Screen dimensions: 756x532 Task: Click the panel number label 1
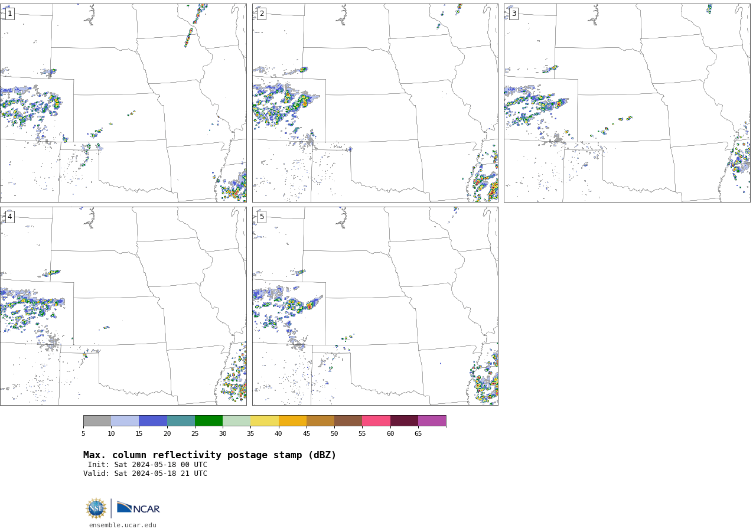pyautogui.click(x=9, y=14)
